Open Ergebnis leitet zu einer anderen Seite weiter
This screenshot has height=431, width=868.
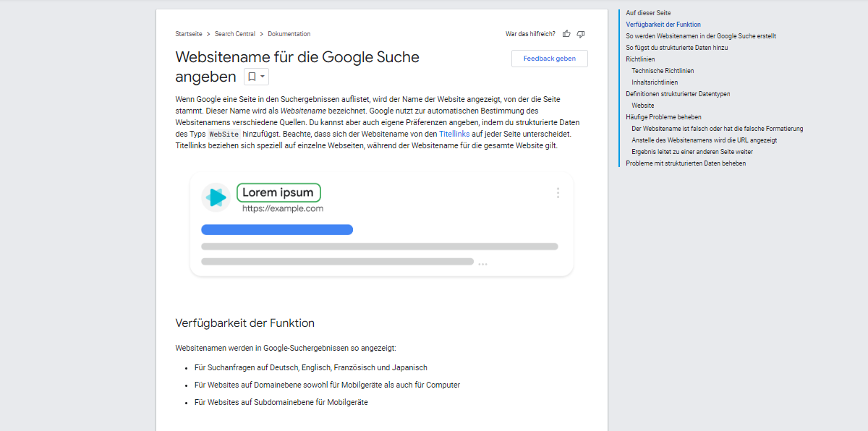692,152
